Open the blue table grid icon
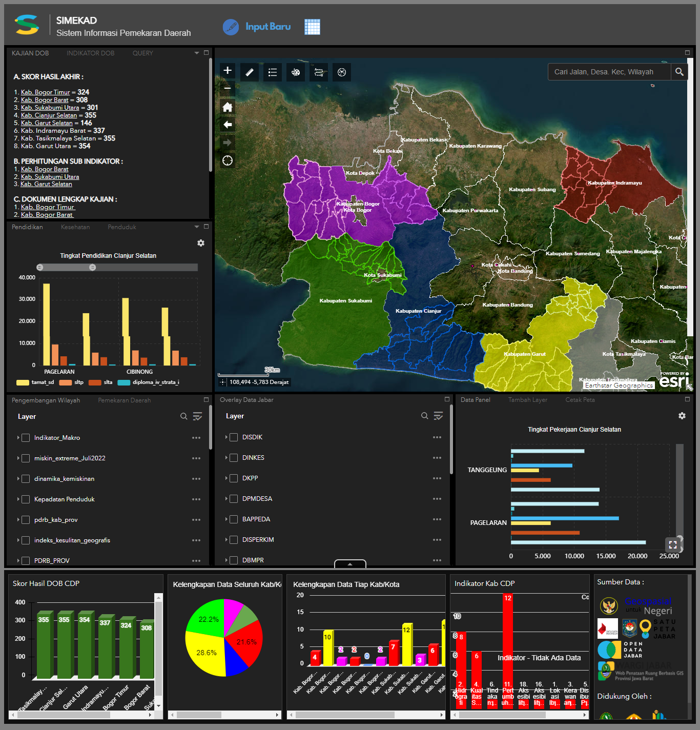The height and width of the screenshot is (730, 700). click(x=312, y=27)
